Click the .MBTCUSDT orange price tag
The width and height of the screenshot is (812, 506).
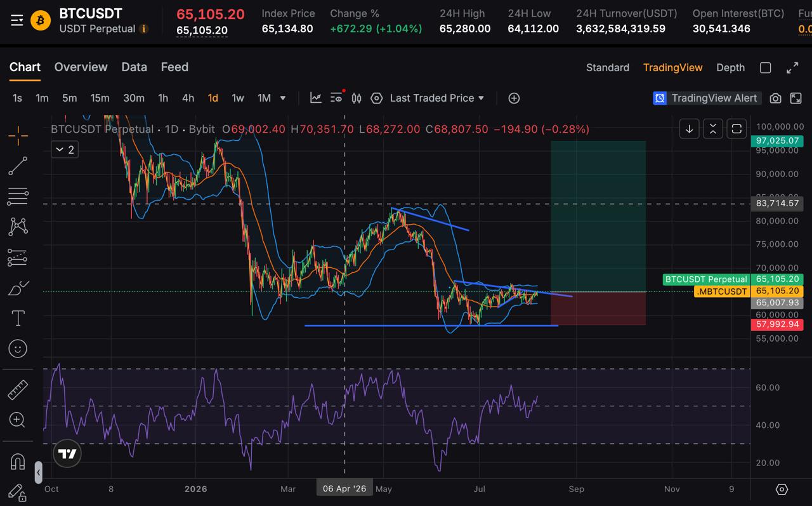pos(723,291)
